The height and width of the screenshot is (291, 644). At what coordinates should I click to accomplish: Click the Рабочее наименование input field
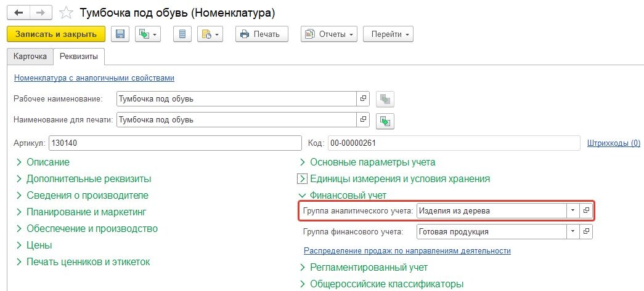point(236,99)
